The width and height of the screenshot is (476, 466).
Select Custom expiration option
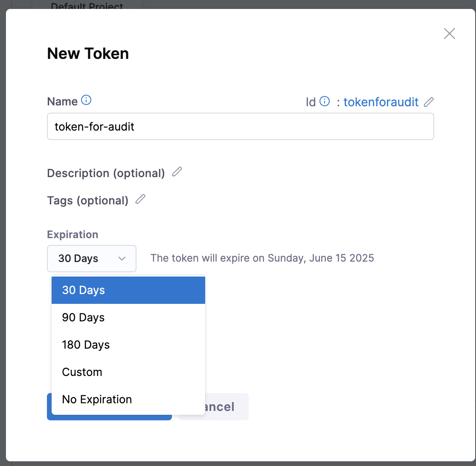pyautogui.click(x=128, y=372)
